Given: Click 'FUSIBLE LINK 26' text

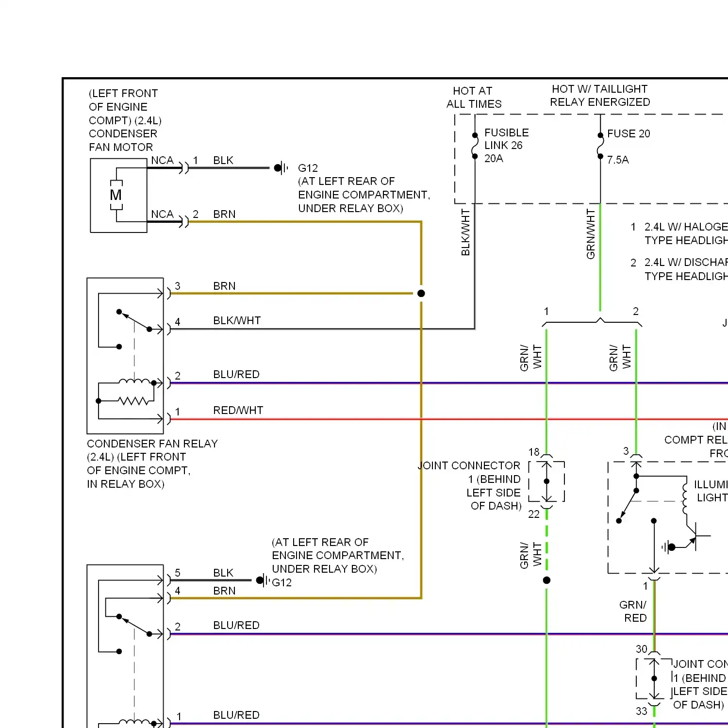Looking at the screenshot, I should [x=506, y=139].
